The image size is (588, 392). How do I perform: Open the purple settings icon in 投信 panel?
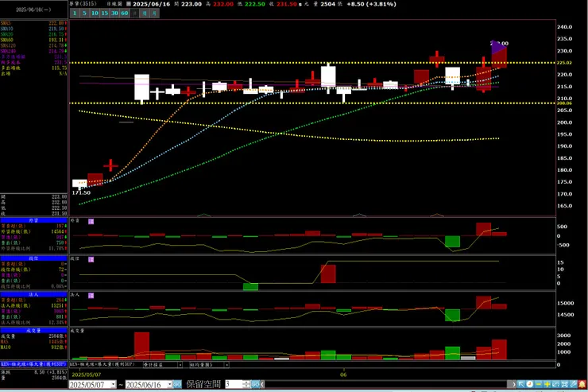pos(91,259)
